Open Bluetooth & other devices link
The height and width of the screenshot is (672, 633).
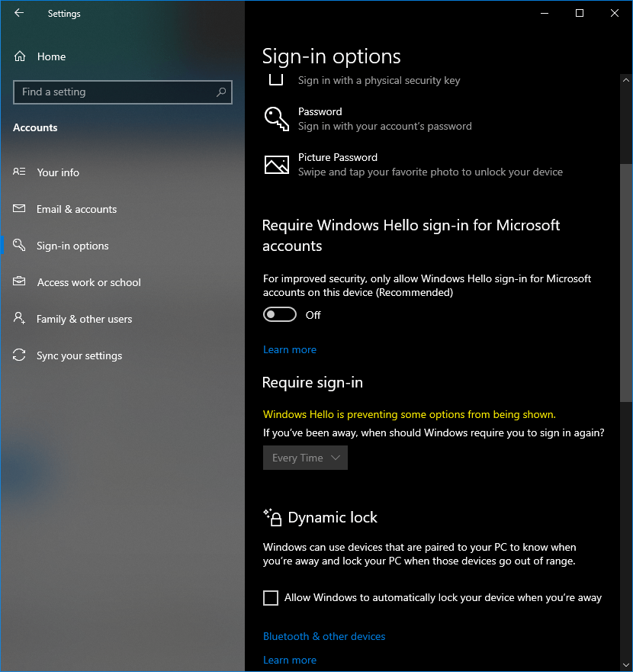tap(324, 636)
